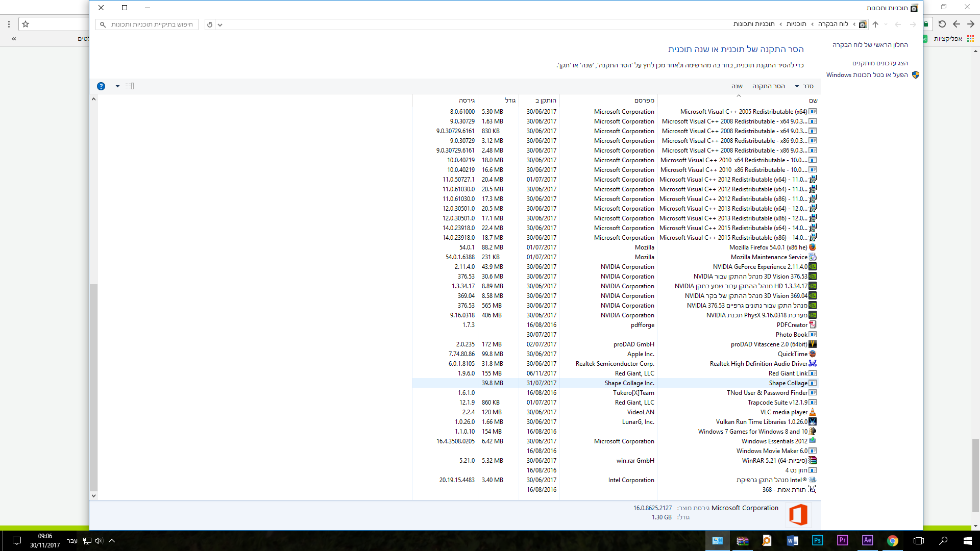Open the הפעל או בטל תכונות Windows link

click(x=867, y=75)
